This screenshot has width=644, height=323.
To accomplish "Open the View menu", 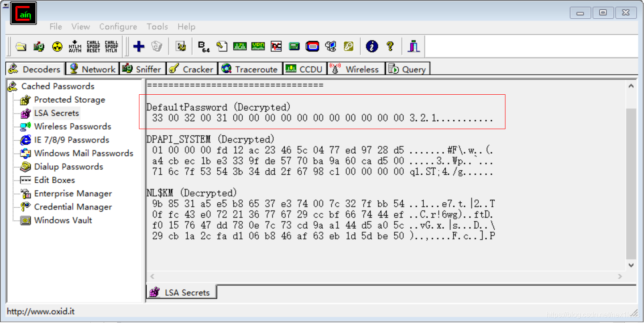I will click(x=81, y=27).
